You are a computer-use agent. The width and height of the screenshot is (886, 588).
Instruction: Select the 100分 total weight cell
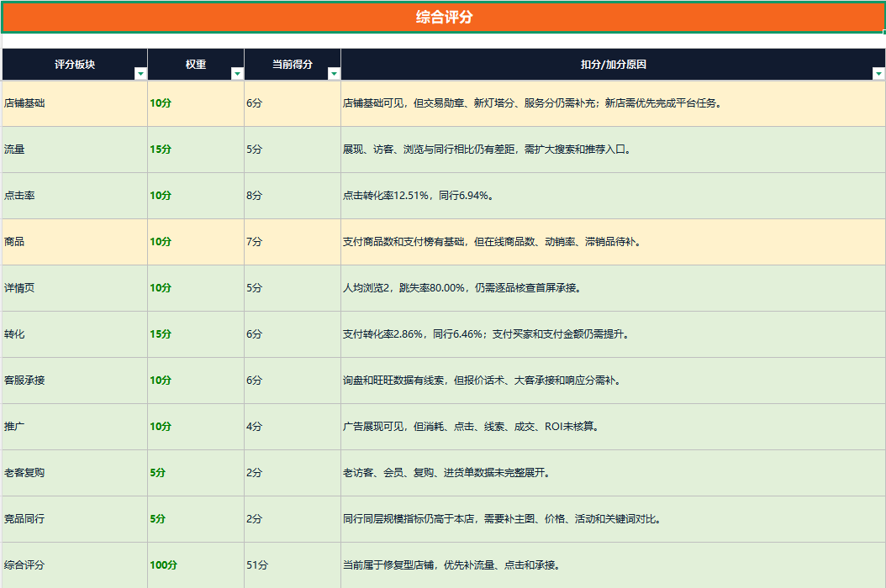click(x=196, y=565)
